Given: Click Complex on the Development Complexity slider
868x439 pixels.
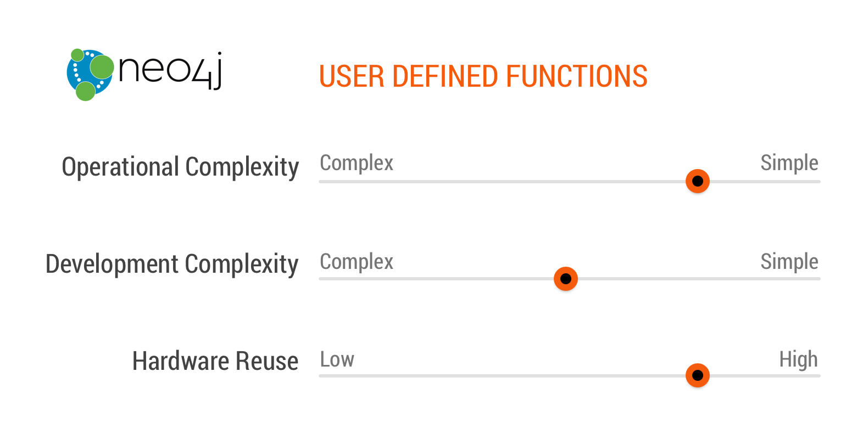Looking at the screenshot, I should (357, 262).
